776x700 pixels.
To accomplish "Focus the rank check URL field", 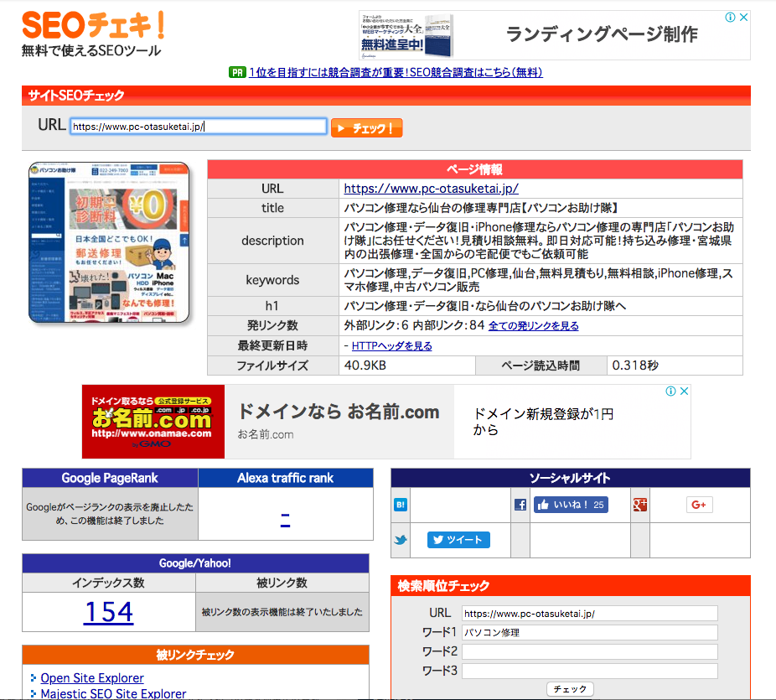I will (x=589, y=614).
